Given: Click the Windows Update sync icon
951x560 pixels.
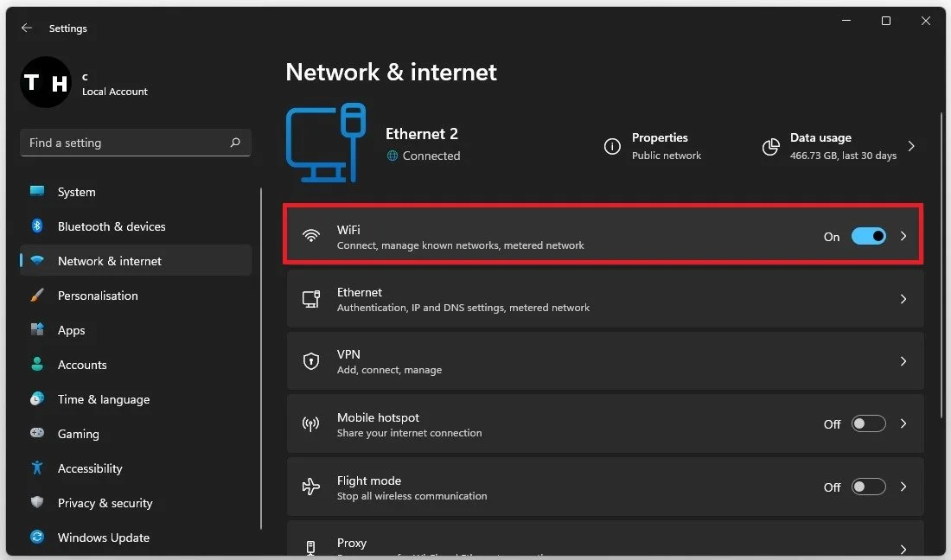Looking at the screenshot, I should 37,537.
